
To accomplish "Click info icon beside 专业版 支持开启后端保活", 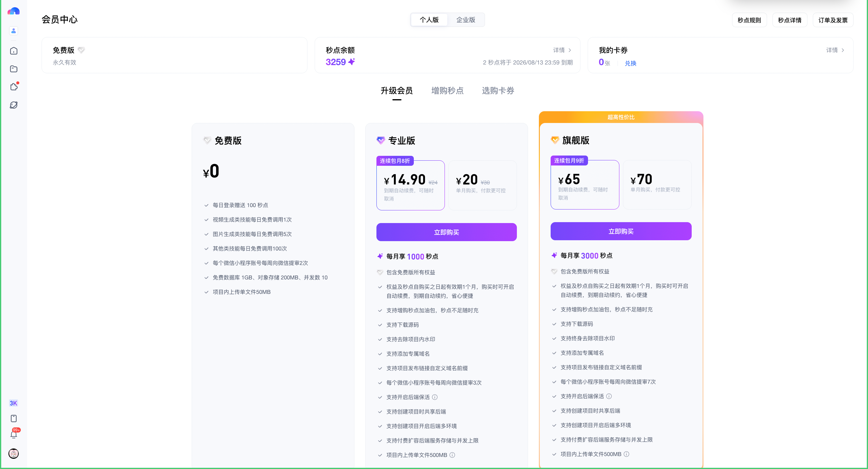I will pos(435,397).
